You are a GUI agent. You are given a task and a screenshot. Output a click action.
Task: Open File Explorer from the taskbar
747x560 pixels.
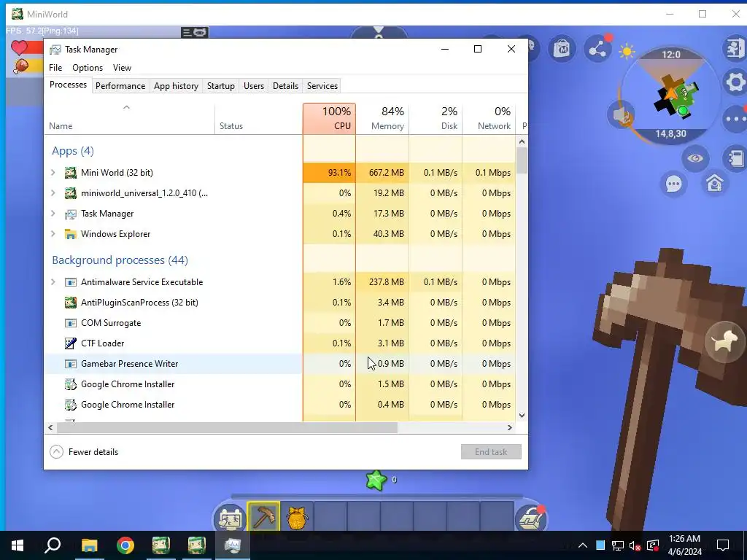click(x=89, y=545)
